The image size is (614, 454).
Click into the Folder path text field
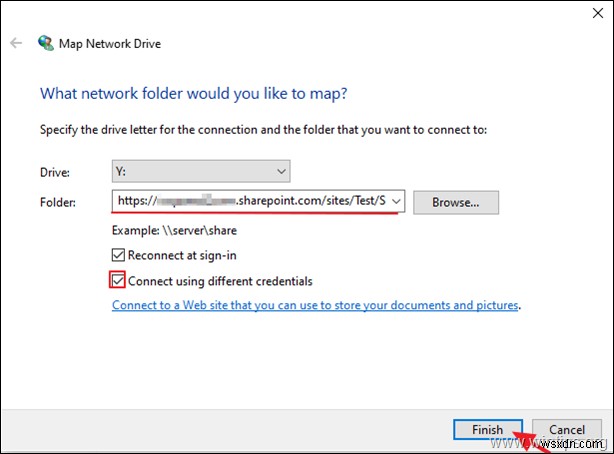point(250,201)
